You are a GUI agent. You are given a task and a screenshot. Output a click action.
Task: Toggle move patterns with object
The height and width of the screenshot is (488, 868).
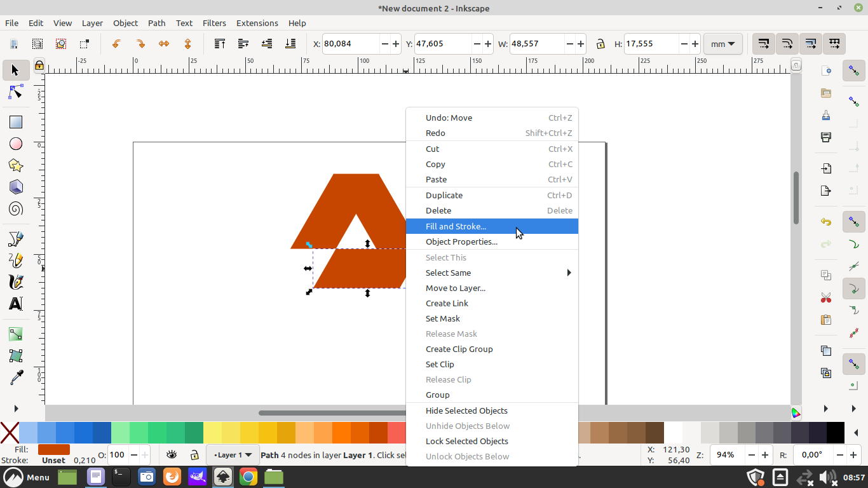pyautogui.click(x=834, y=44)
